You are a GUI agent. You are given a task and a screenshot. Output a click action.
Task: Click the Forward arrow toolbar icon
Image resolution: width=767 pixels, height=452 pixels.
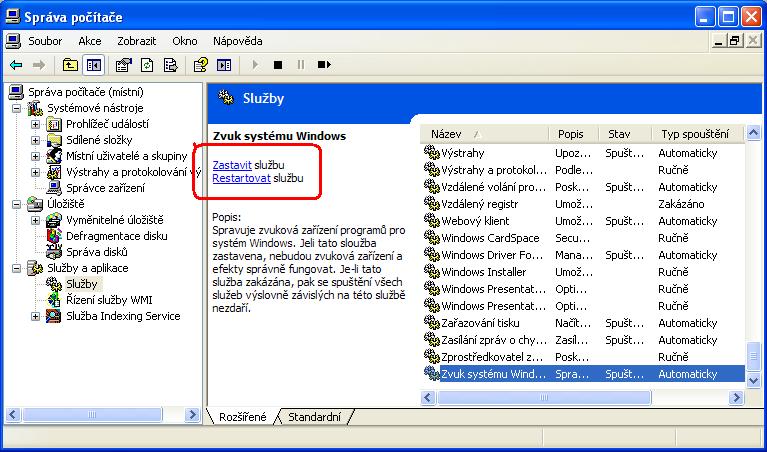pyautogui.click(x=39, y=65)
